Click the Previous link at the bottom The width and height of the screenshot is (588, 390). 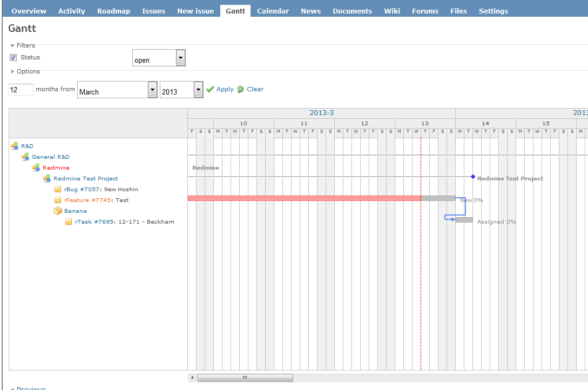click(28, 388)
